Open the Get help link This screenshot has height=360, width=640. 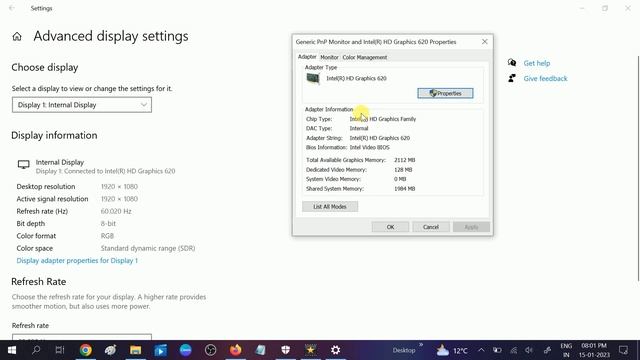point(537,63)
